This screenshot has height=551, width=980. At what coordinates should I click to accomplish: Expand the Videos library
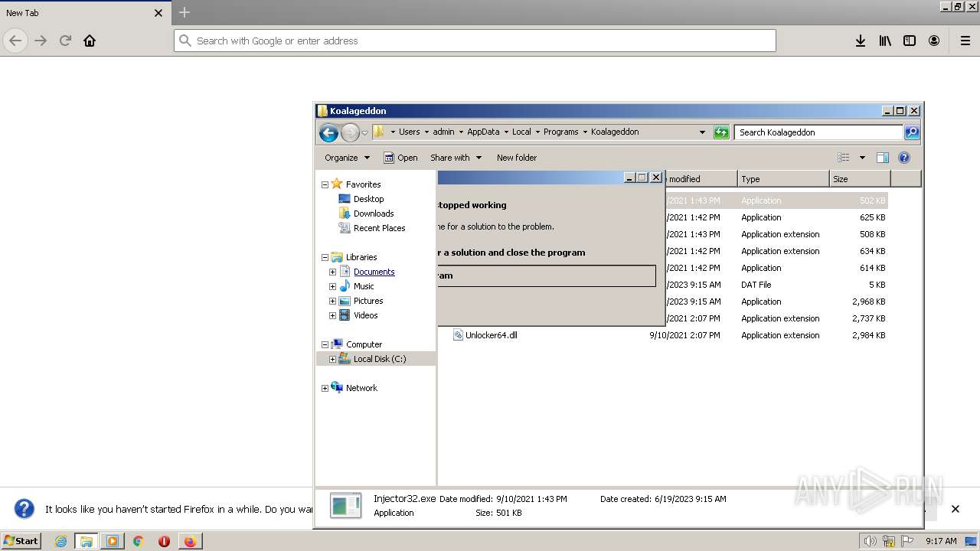333,315
